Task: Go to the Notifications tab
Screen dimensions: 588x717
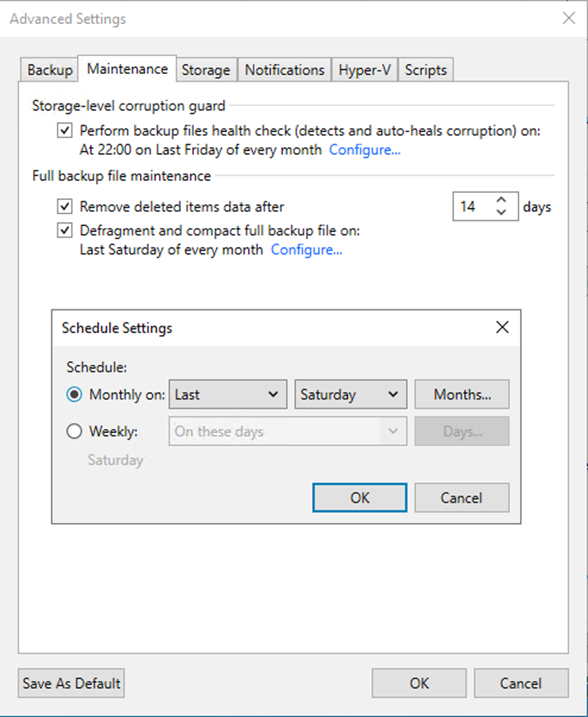Action: point(285,70)
